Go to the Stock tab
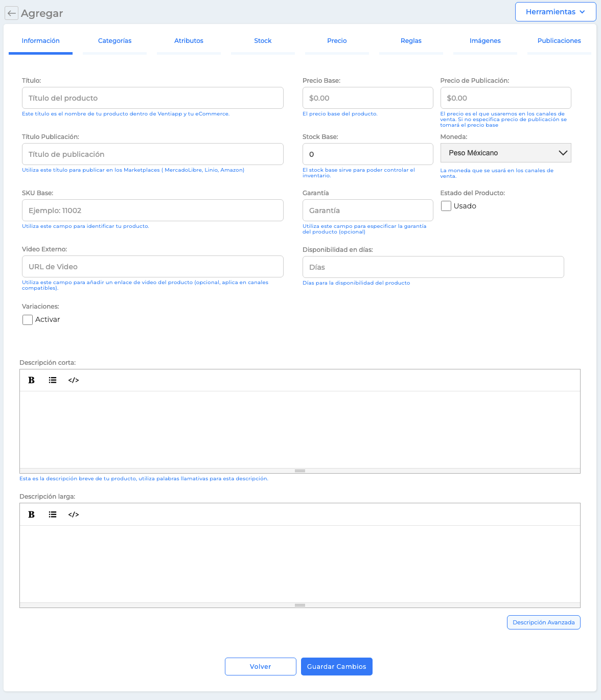Screen dimensions: 601x700 tap(263, 41)
